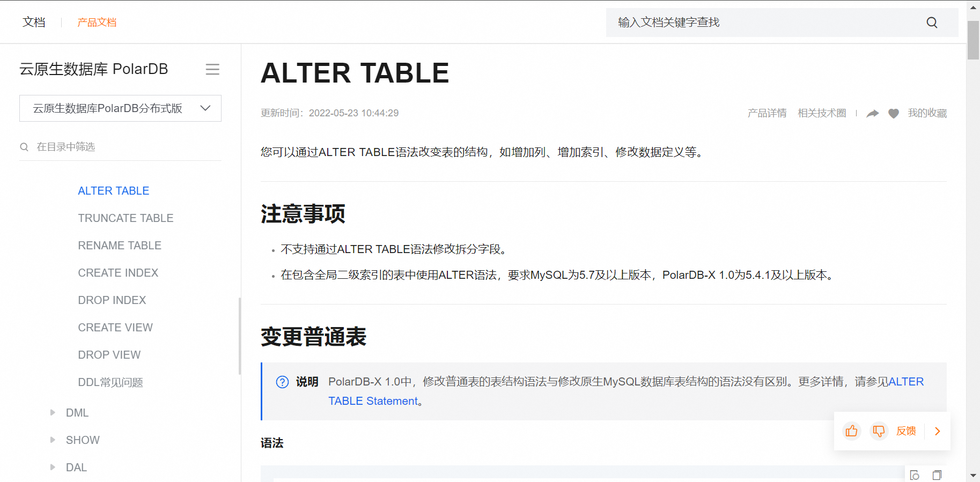Click the copy code icon
Screen dimensions: 980x482
pos(937,475)
